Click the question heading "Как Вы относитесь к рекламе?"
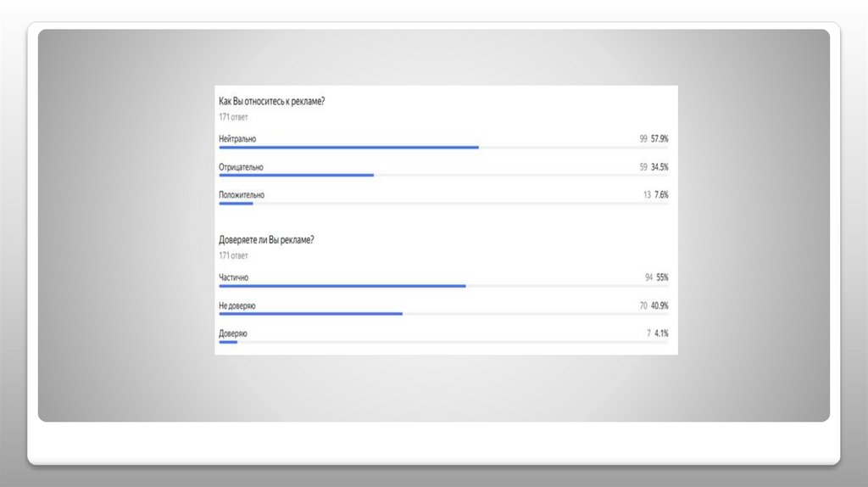Image resolution: width=868 pixels, height=487 pixels. point(271,102)
